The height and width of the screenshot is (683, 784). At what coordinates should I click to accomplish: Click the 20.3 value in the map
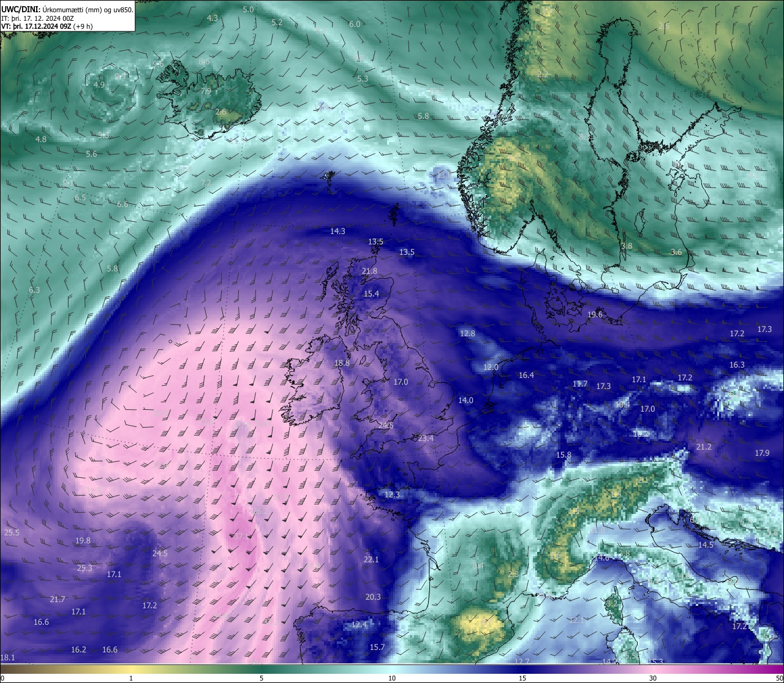(373, 597)
